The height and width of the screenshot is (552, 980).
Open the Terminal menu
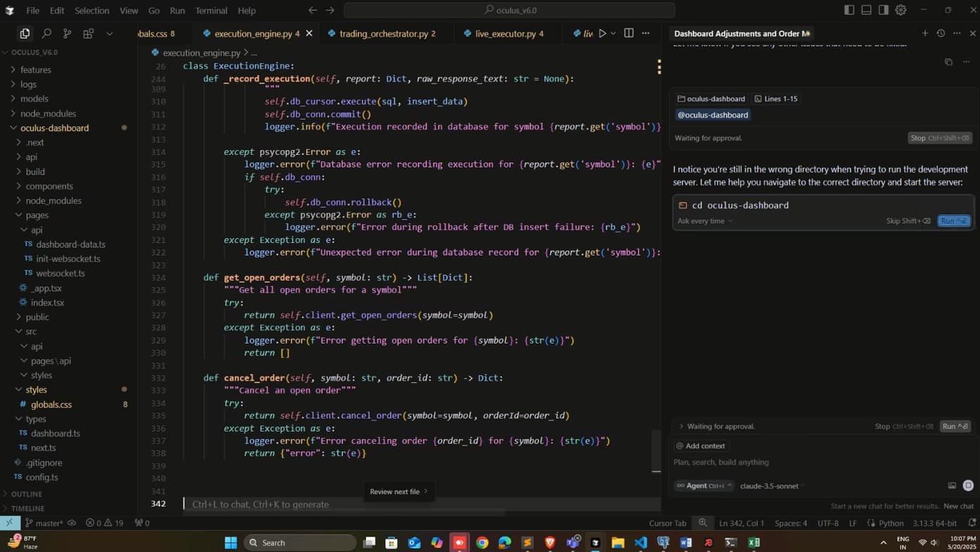pos(211,11)
